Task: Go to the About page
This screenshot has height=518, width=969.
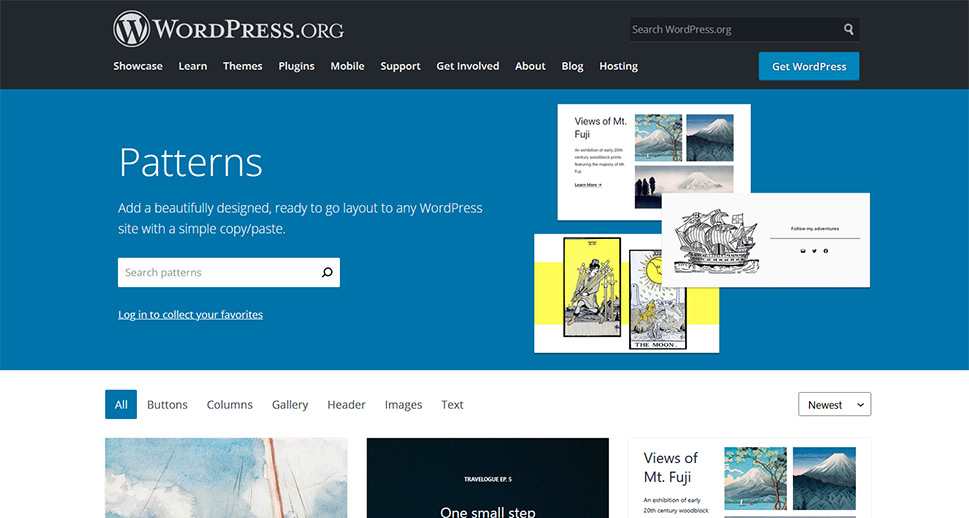Action: (530, 66)
